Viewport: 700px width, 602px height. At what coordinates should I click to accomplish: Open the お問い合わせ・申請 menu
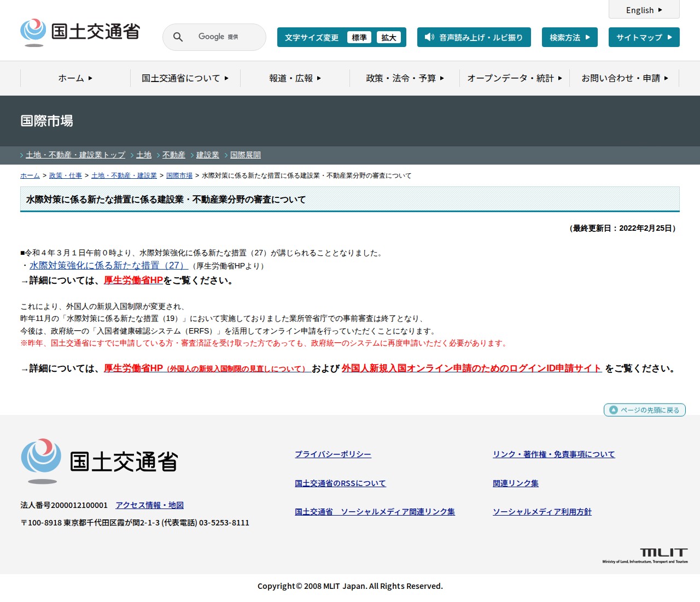coord(625,78)
